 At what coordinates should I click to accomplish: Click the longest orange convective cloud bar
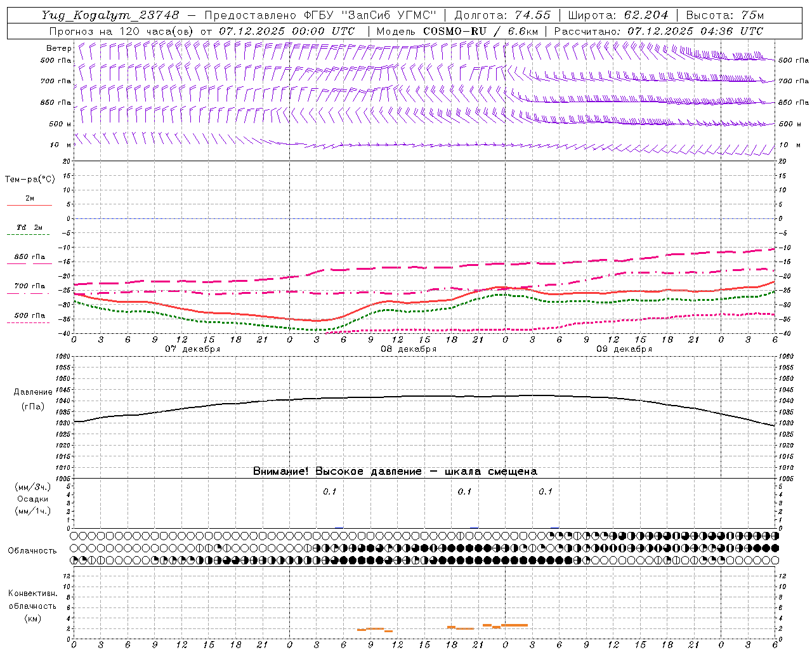tap(514, 625)
